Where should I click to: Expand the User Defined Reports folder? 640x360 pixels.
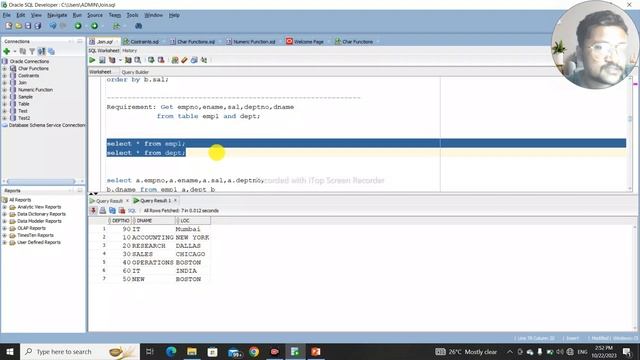[4, 242]
